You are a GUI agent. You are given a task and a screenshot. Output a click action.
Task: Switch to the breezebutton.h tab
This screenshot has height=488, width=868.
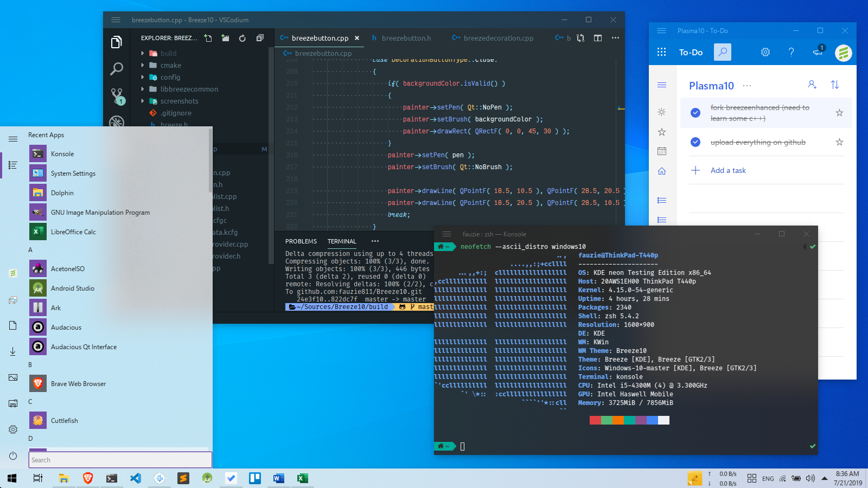point(401,38)
